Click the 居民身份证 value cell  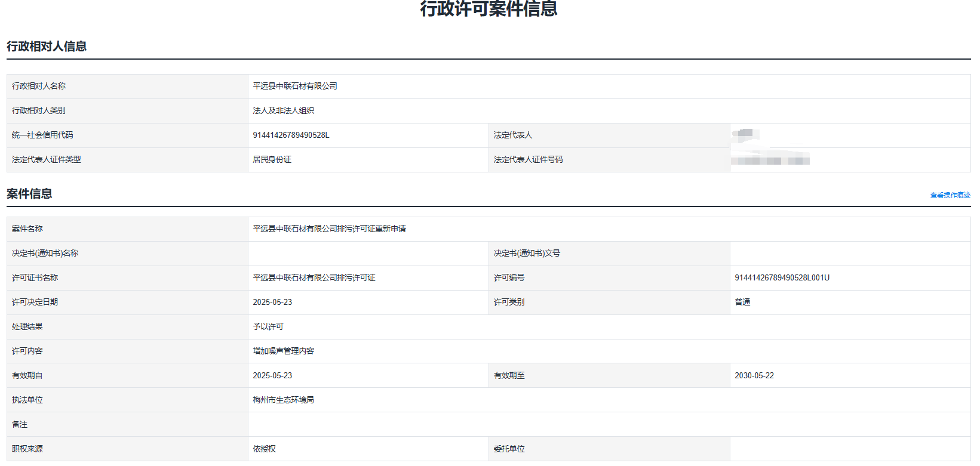272,160
